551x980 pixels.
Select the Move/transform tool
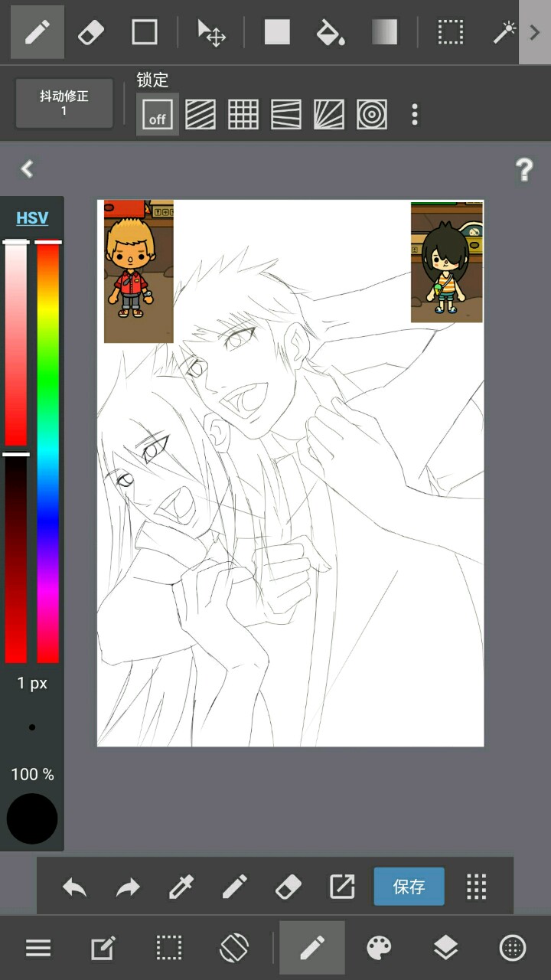pos(210,32)
